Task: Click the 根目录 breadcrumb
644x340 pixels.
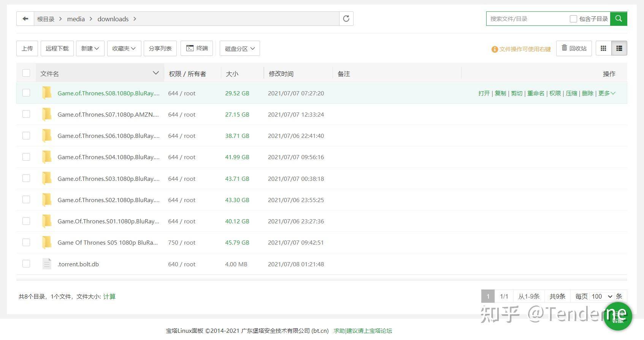Action: point(46,19)
